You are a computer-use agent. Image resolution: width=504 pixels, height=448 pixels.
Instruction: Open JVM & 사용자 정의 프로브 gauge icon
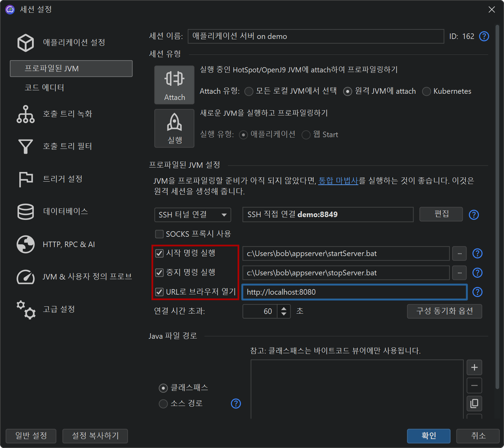25,277
